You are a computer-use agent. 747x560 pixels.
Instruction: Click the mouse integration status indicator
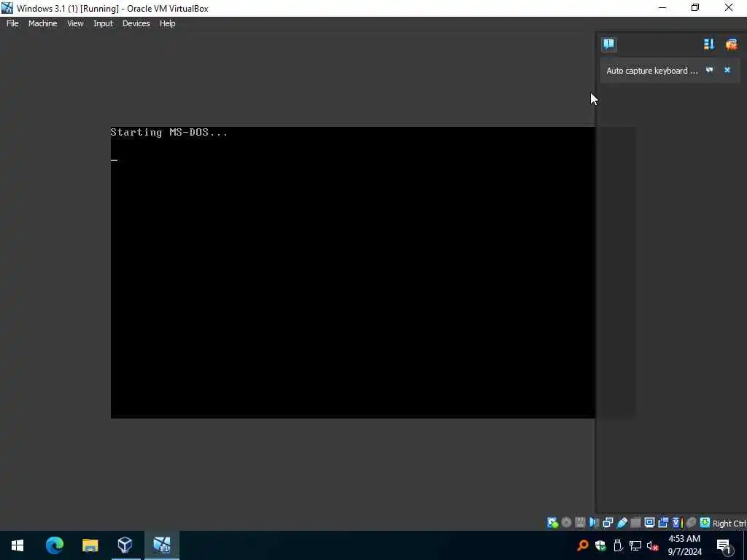click(692, 523)
